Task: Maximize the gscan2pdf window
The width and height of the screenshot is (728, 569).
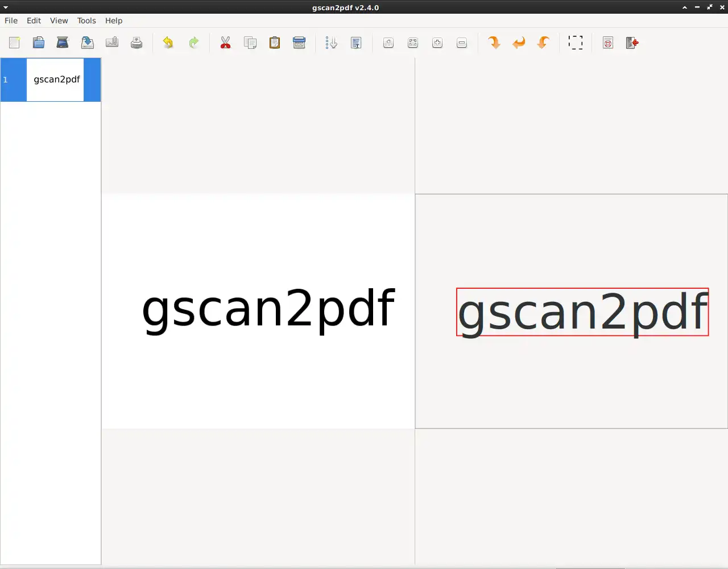Action: click(710, 7)
